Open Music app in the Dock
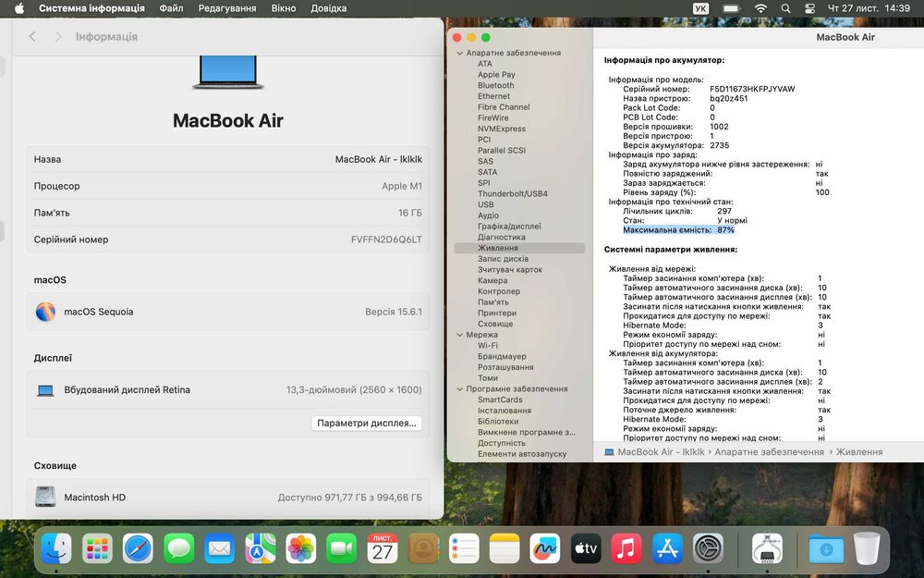 (x=626, y=548)
